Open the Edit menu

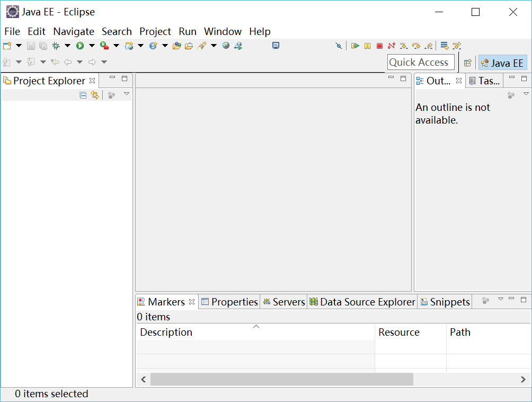tap(37, 32)
